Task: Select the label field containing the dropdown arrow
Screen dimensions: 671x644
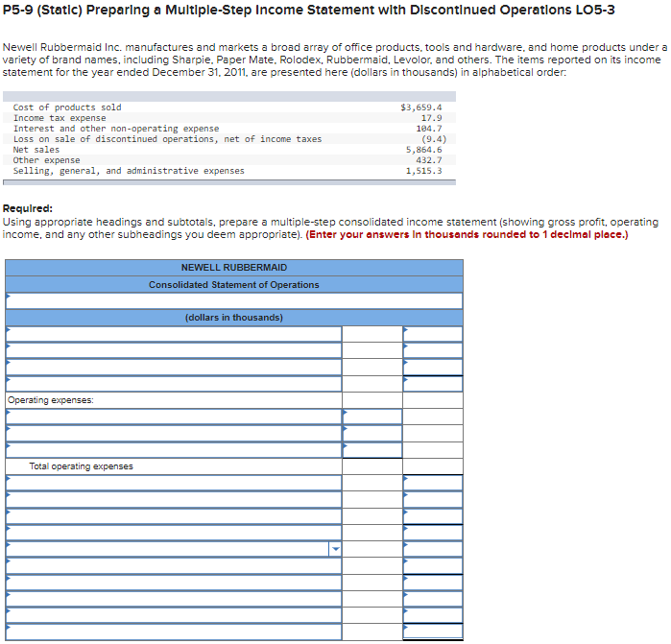Action: coord(174,549)
